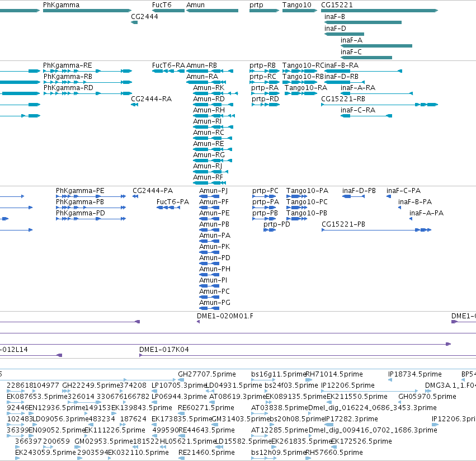This screenshot has width=476, height=461.
Task: Click the inaF-A gene bar
Action: click(376, 46)
